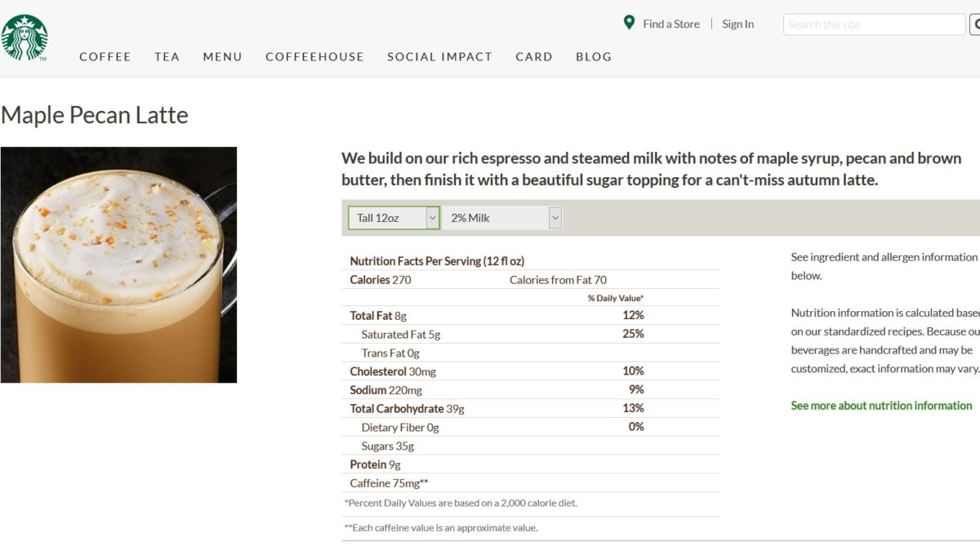
Task: Click the Maple Pecan Latte page heading
Action: pos(95,115)
